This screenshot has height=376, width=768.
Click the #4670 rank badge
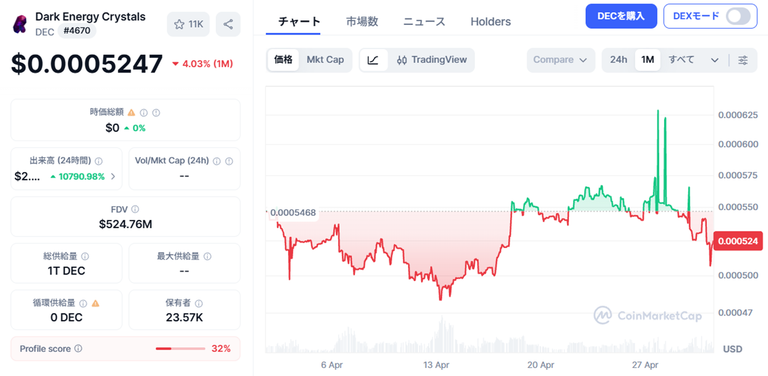pos(77,31)
